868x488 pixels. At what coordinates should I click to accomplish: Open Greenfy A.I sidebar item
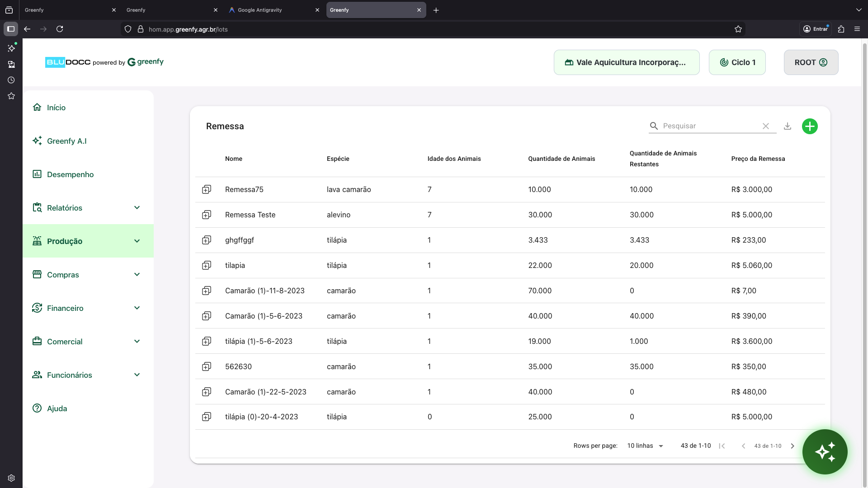point(66,141)
